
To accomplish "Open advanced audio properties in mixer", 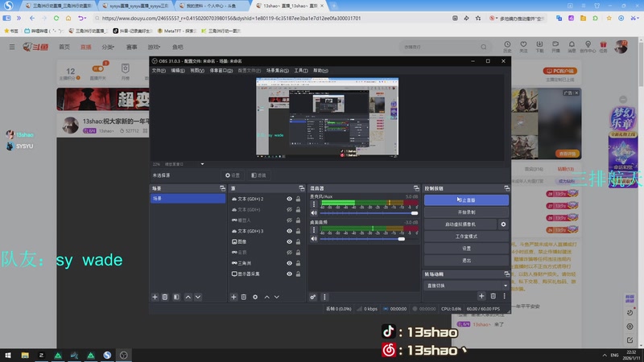I will click(x=313, y=297).
